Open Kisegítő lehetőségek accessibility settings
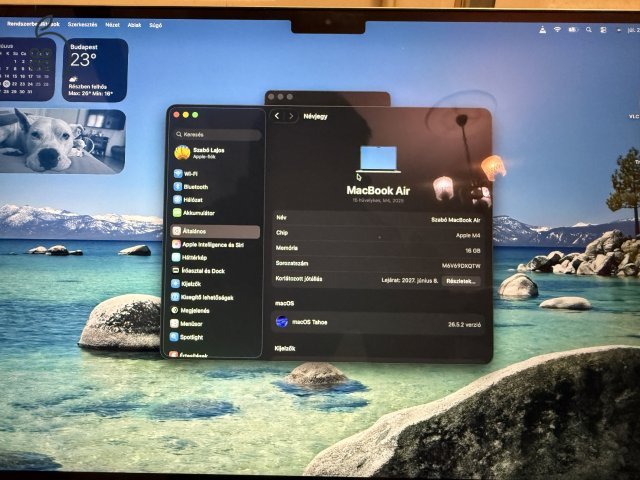This screenshot has width=640, height=480. click(x=202, y=297)
